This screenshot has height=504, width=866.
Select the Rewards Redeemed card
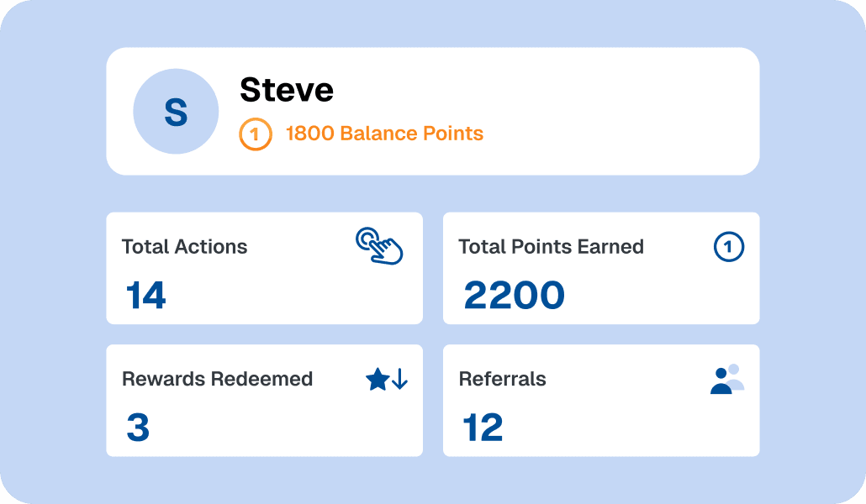[265, 401]
